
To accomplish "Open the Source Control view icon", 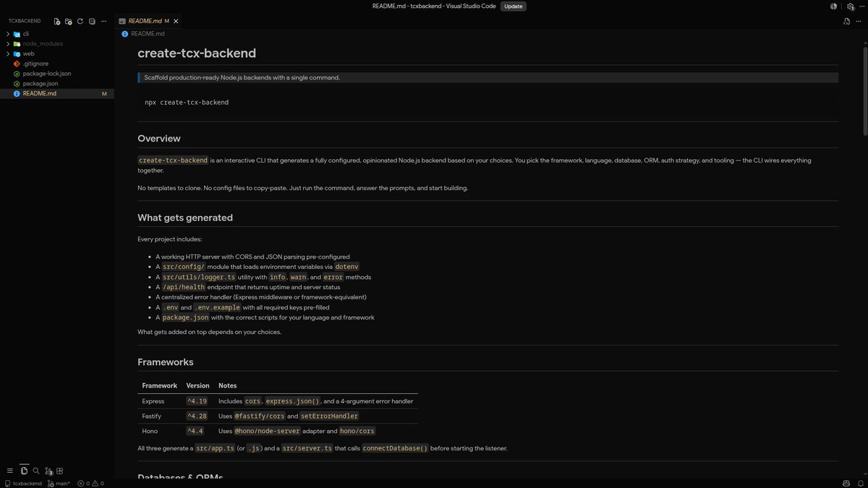I will (x=48, y=471).
